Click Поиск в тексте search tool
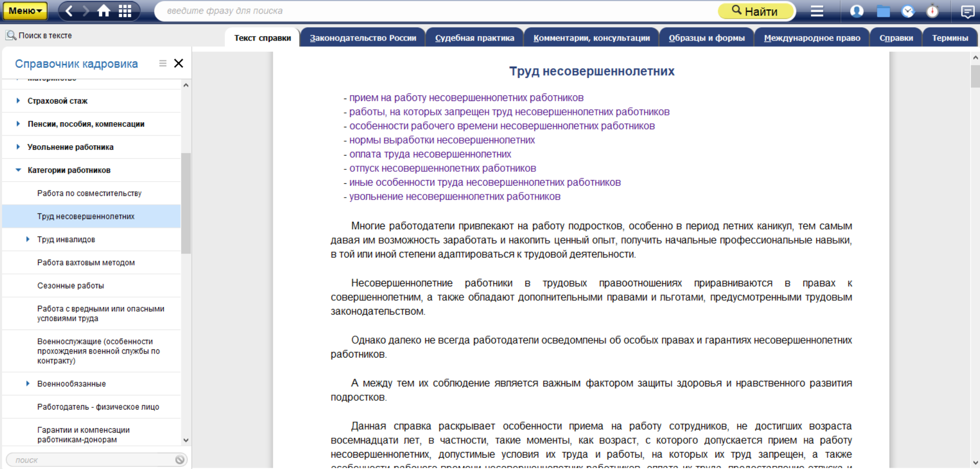The image size is (980, 469). [39, 35]
